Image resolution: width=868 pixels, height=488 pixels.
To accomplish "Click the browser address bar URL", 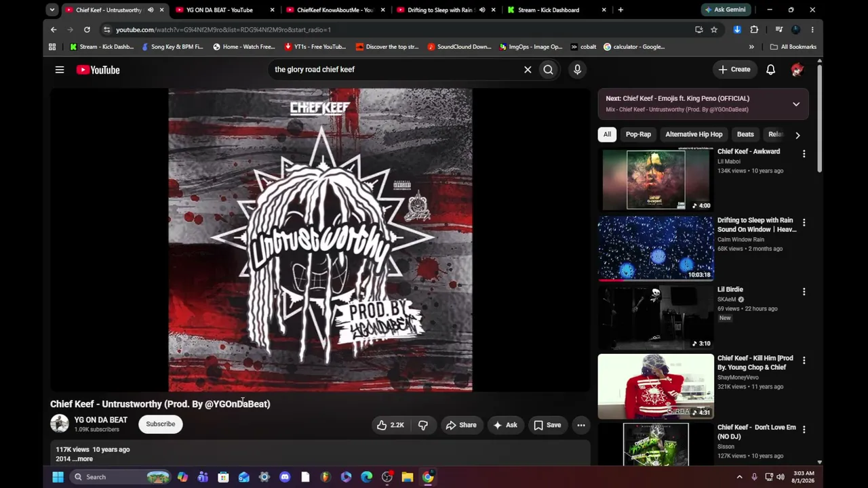I will (223, 30).
